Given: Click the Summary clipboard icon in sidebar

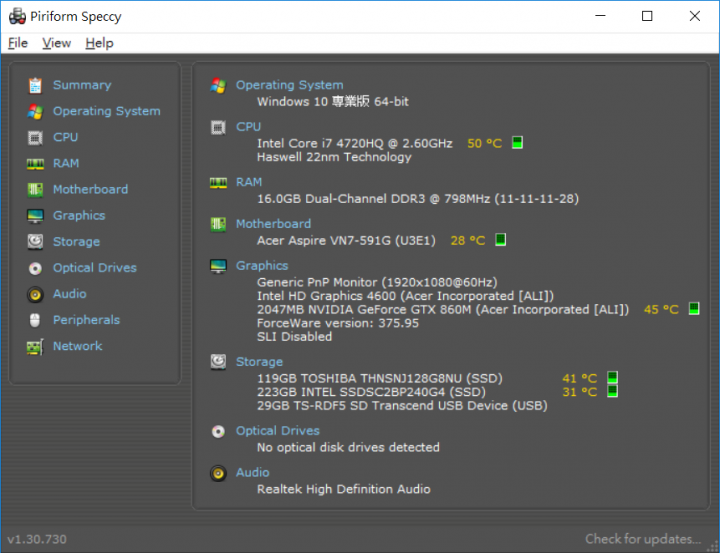Looking at the screenshot, I should (x=35, y=85).
